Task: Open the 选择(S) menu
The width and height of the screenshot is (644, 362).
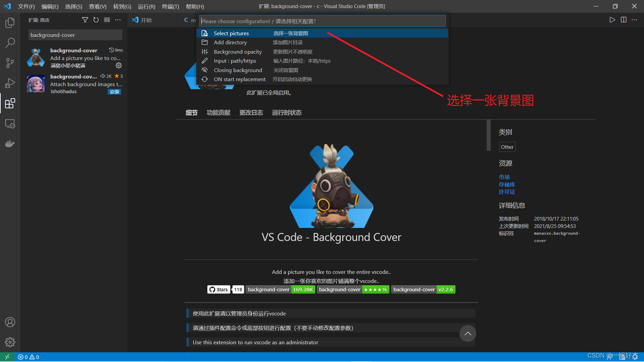Action: point(73,6)
